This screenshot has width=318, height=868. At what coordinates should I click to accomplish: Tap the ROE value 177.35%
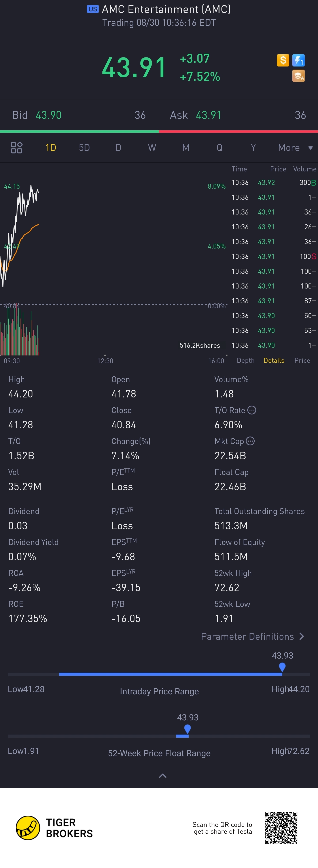point(28,619)
